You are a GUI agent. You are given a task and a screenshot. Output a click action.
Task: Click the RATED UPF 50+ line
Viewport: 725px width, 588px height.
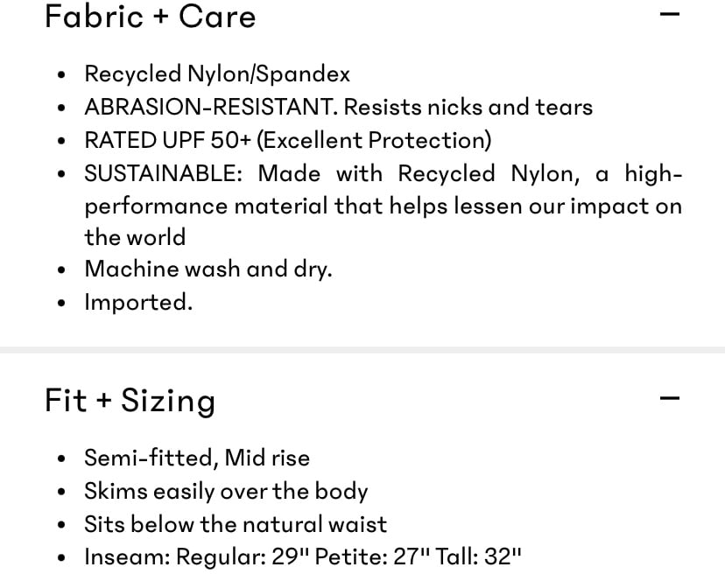[x=287, y=140]
